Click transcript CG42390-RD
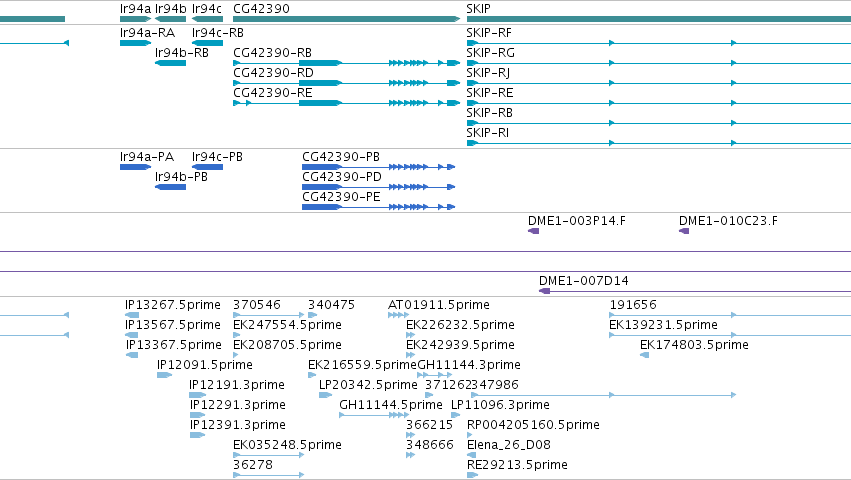 (x=346, y=83)
